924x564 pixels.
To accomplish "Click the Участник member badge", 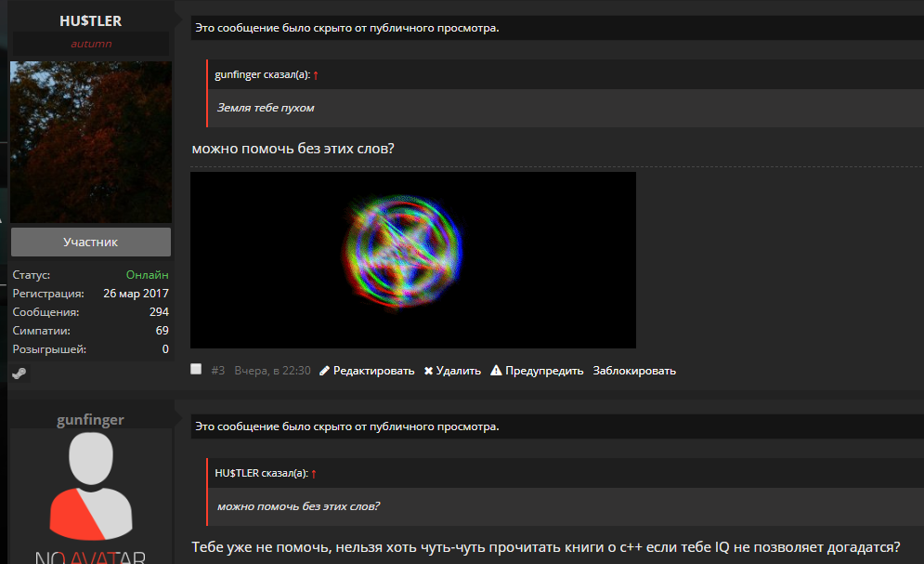I will click(x=91, y=243).
